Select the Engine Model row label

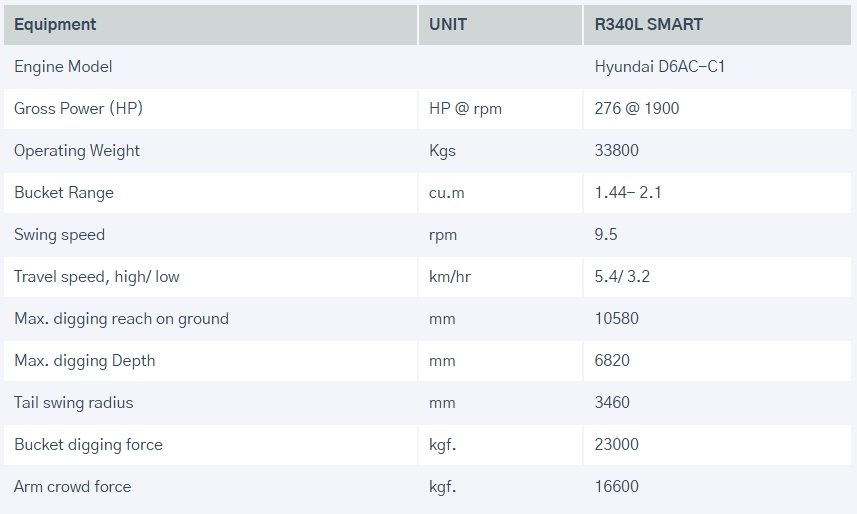coord(63,67)
